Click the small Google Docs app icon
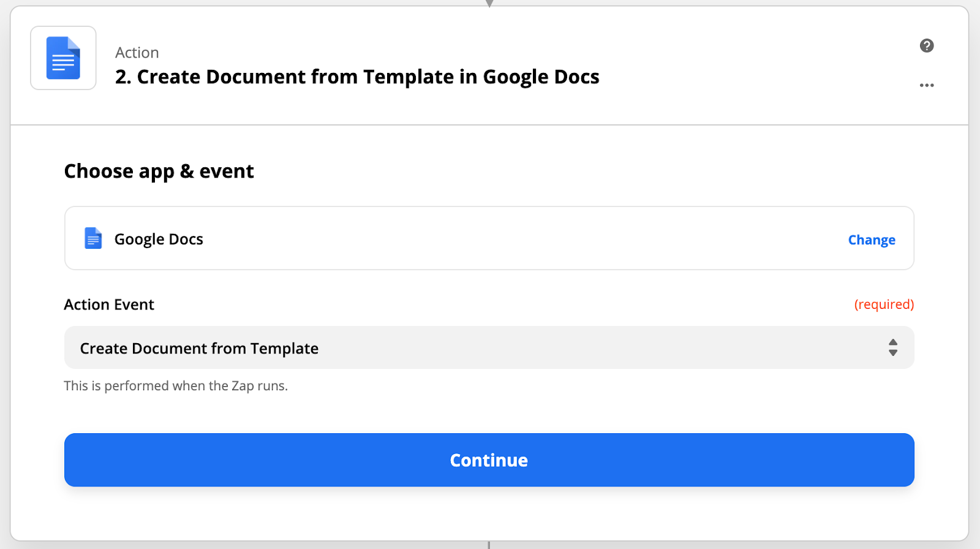980x549 pixels. pyautogui.click(x=93, y=238)
